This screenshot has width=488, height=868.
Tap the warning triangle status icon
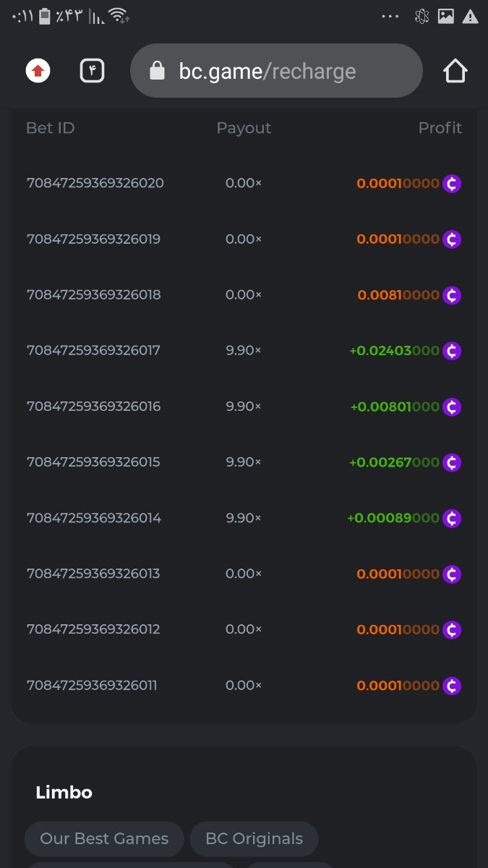pyautogui.click(x=470, y=17)
